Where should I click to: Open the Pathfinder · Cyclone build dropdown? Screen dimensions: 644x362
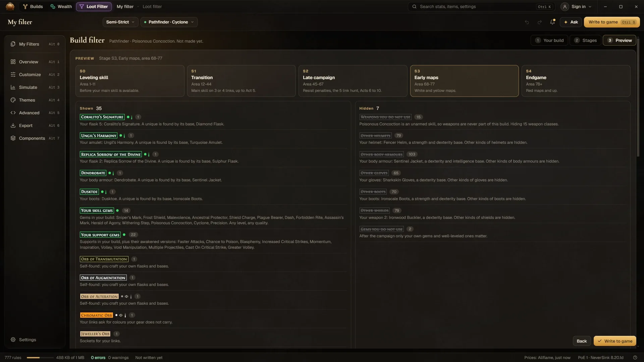(x=169, y=22)
